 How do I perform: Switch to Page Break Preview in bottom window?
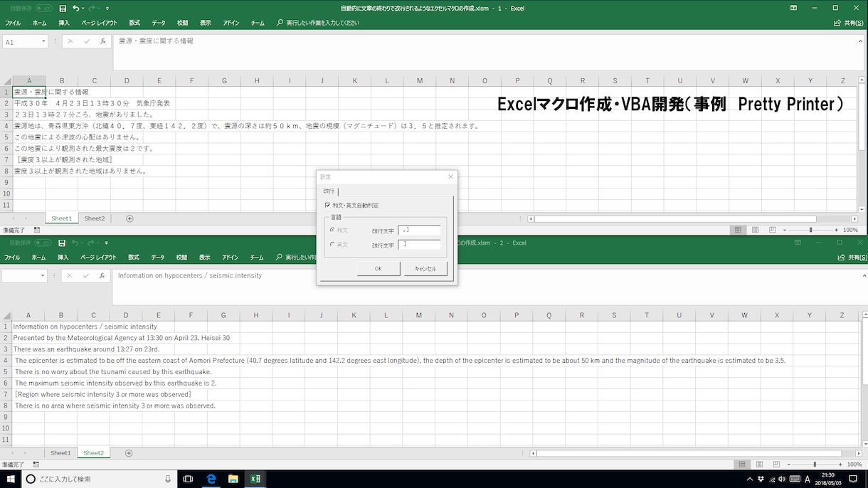[x=776, y=465]
